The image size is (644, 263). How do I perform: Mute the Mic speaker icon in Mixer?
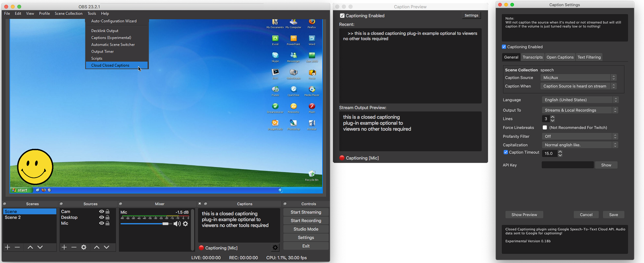(x=177, y=224)
